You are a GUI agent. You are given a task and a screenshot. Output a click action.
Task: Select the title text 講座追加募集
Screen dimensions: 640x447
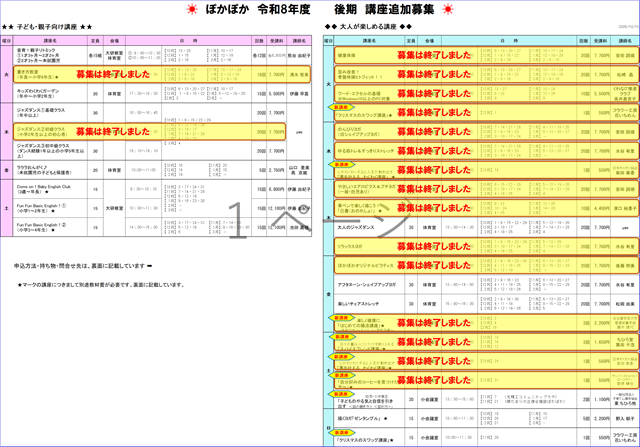click(x=400, y=9)
